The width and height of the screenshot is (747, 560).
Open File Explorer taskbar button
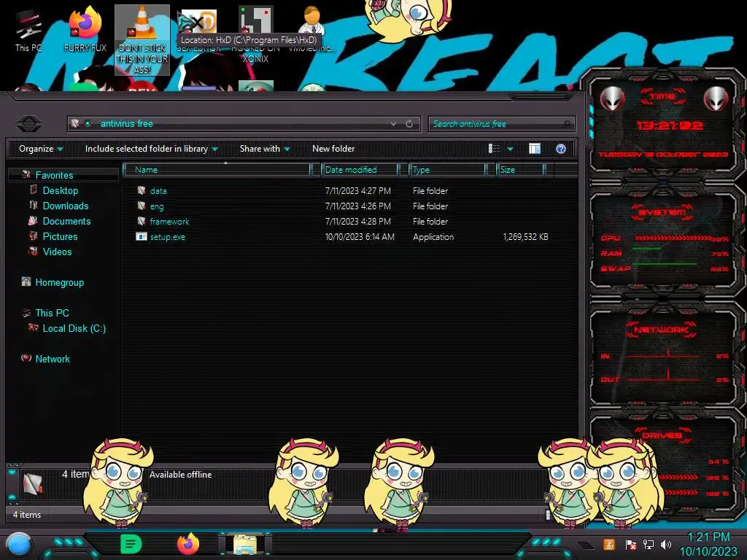245,544
